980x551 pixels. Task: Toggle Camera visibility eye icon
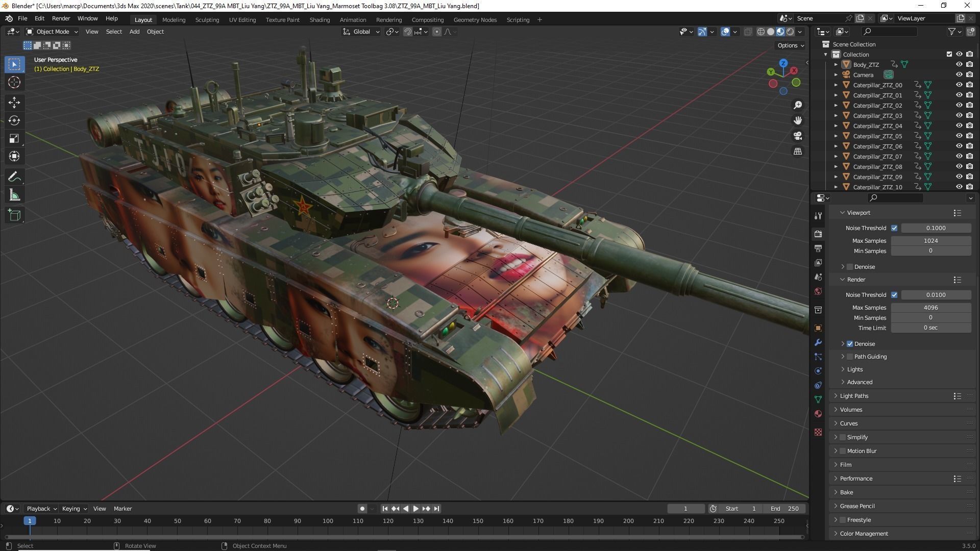pos(959,74)
